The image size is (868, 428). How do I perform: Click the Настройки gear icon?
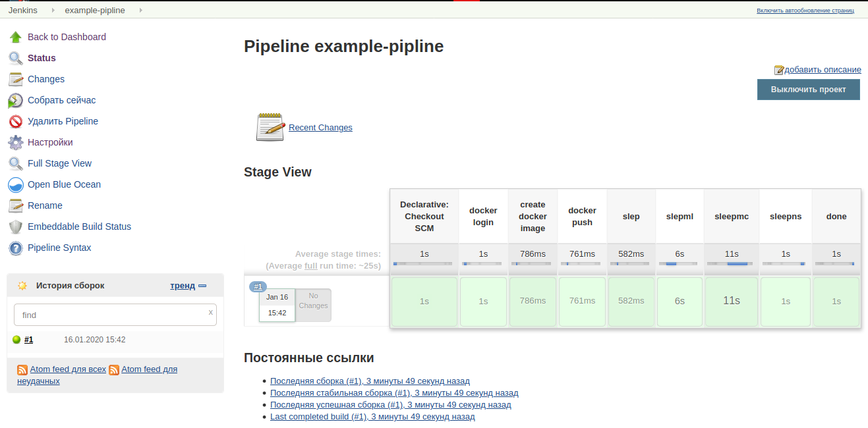16,142
